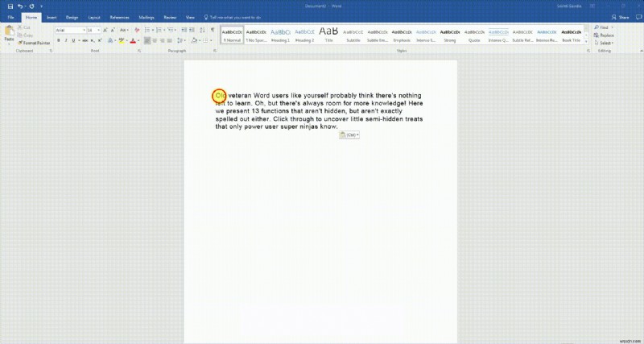Switch to the Review tab

click(170, 17)
